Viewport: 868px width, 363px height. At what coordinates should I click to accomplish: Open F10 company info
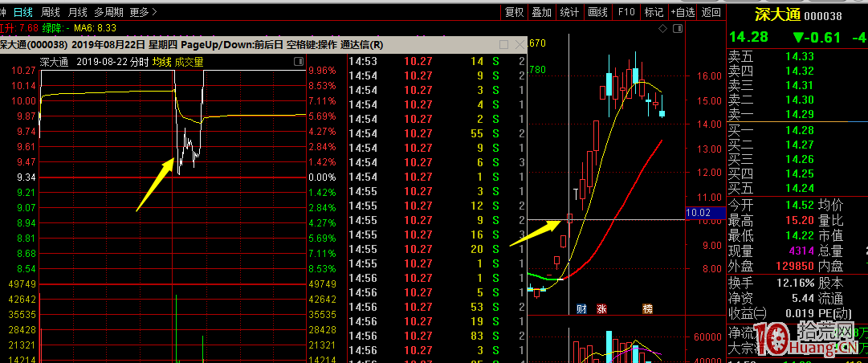coord(626,11)
